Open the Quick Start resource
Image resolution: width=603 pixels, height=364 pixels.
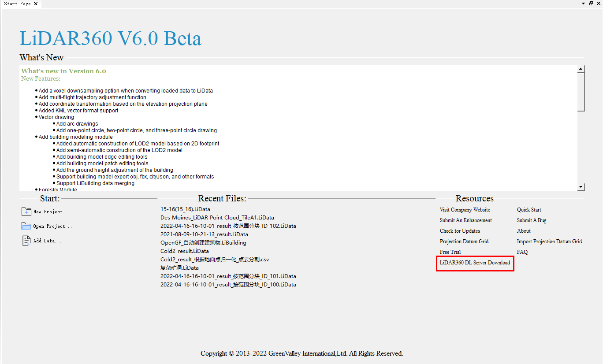pos(529,210)
